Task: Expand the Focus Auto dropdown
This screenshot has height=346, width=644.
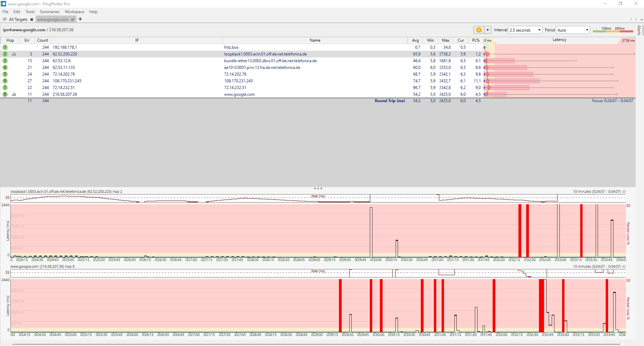Action: 587,30
